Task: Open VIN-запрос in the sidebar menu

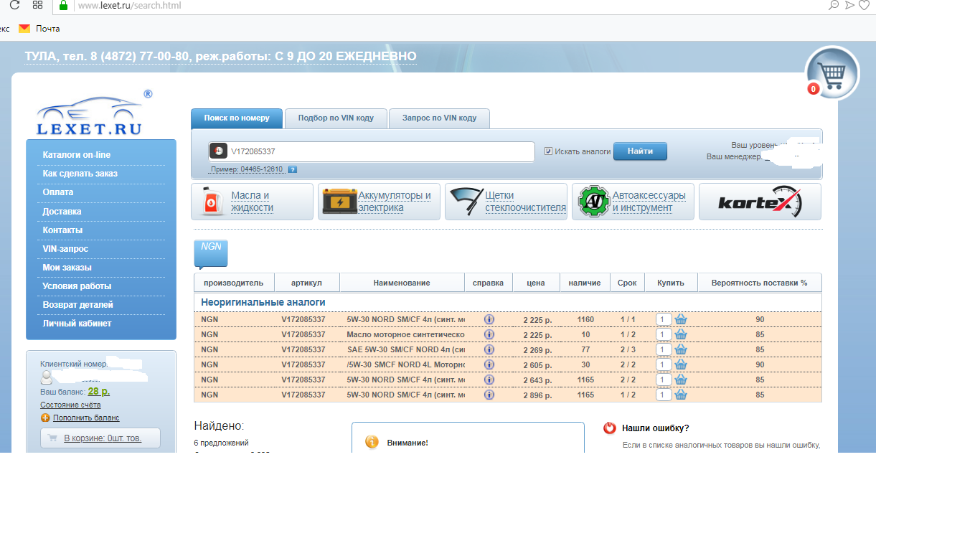Action: click(65, 249)
